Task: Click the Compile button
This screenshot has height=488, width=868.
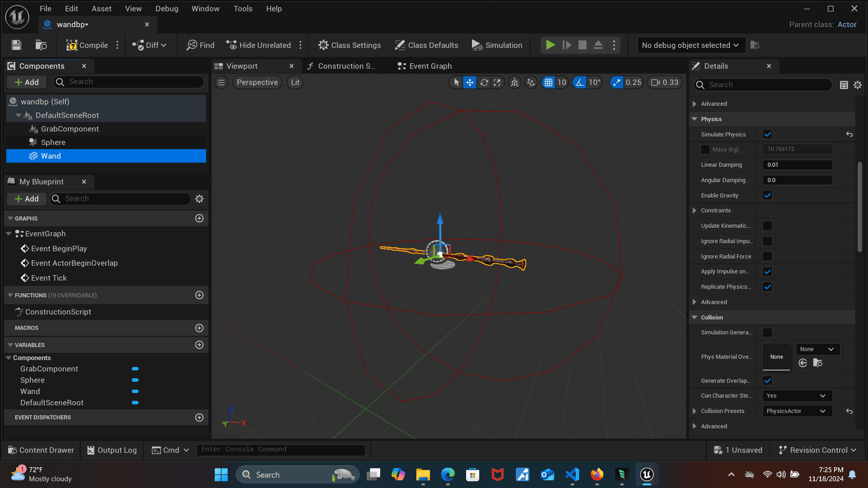Action: pyautogui.click(x=87, y=45)
